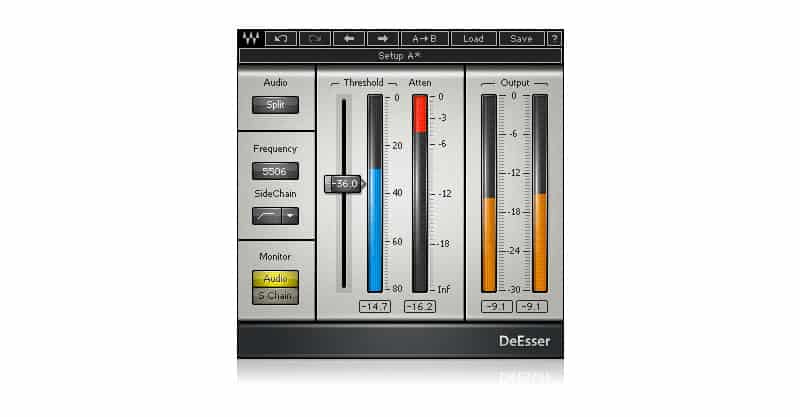Image resolution: width=800 pixels, height=417 pixels.
Task: Open the Load preset menu
Action: click(x=473, y=39)
